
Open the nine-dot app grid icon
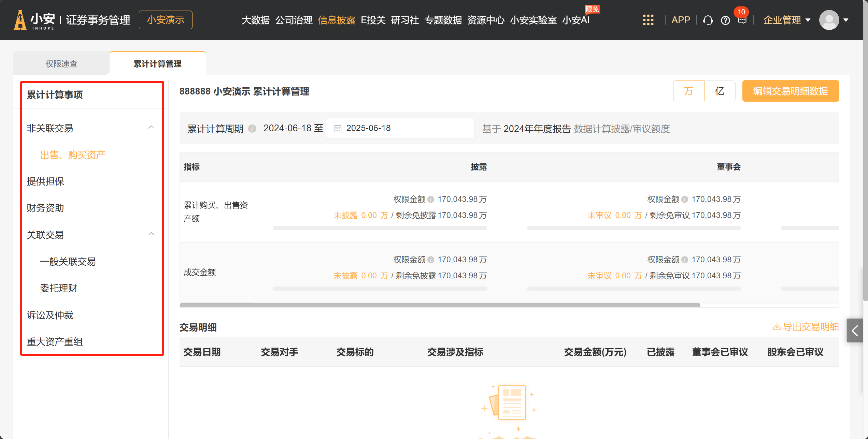click(x=648, y=20)
